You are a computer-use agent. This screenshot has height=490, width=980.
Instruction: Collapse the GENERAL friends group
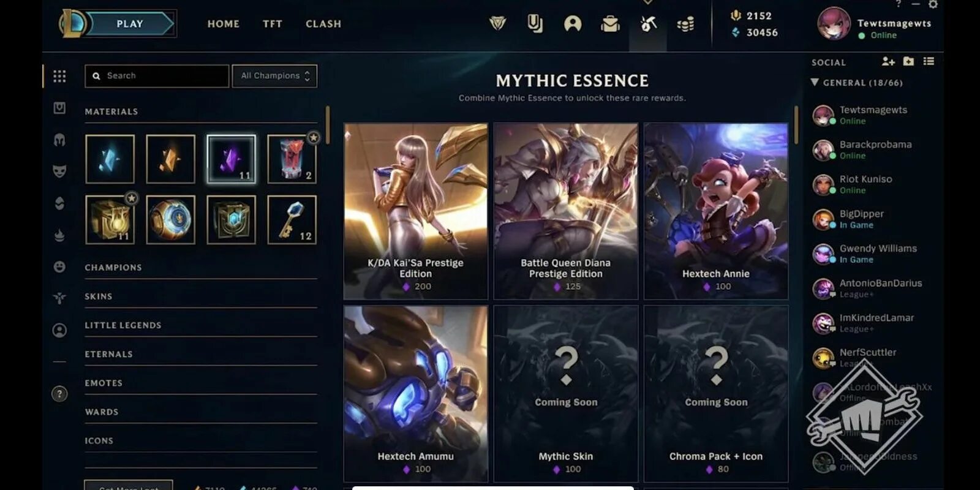coord(815,82)
